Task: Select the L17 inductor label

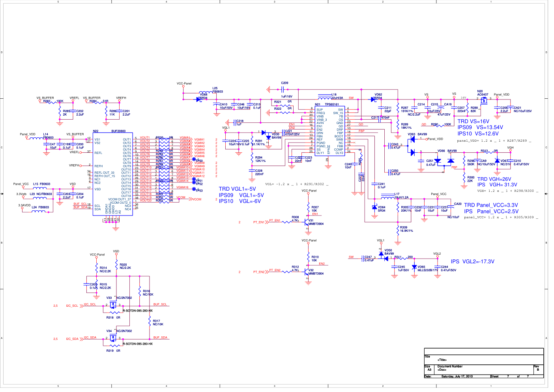Action: 401,196
